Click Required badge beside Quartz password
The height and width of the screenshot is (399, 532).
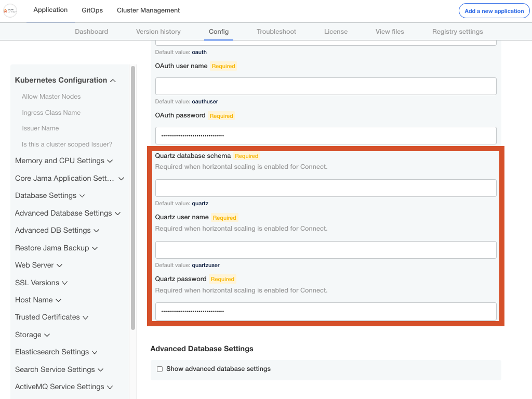pyautogui.click(x=222, y=279)
